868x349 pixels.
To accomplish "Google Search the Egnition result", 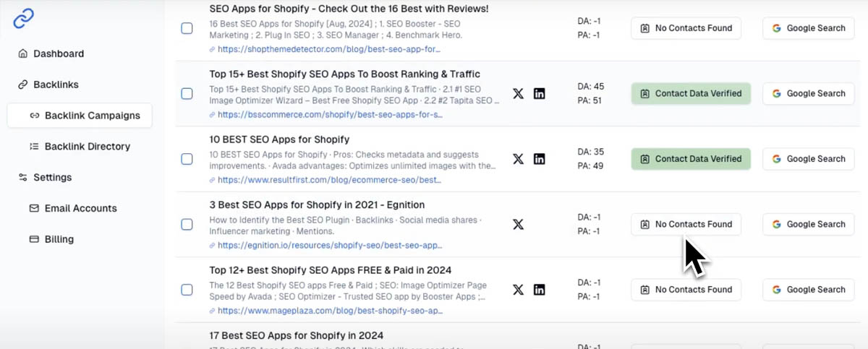I will tap(808, 224).
